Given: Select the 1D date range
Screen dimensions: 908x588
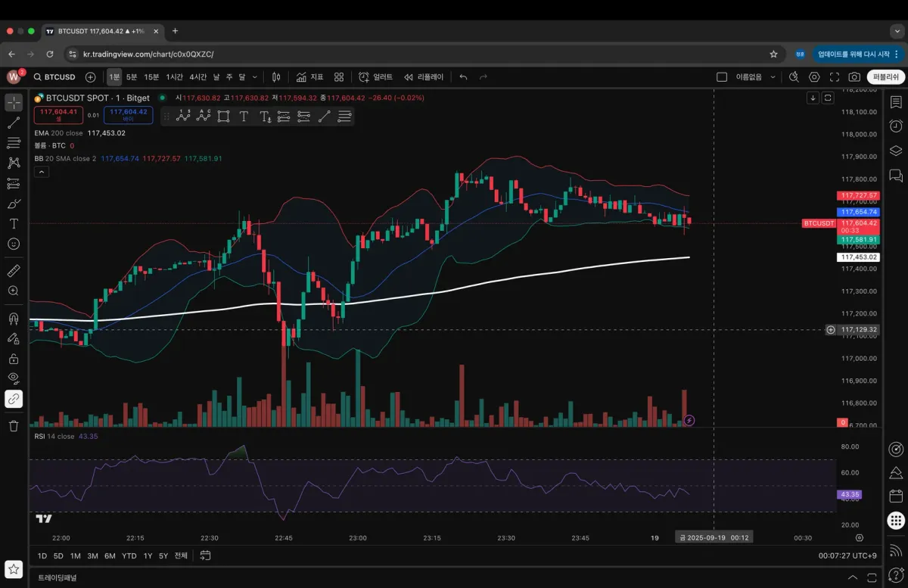Looking at the screenshot, I should (x=42, y=556).
